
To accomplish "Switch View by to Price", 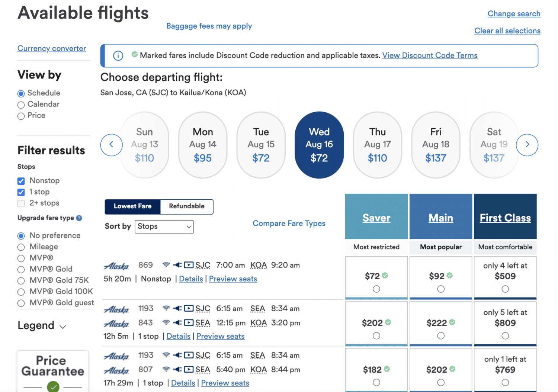I will (x=21, y=116).
